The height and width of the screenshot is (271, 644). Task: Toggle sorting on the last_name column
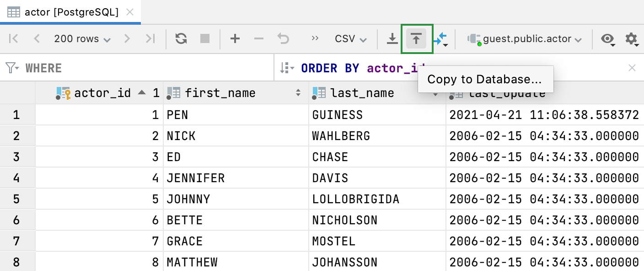(x=435, y=92)
